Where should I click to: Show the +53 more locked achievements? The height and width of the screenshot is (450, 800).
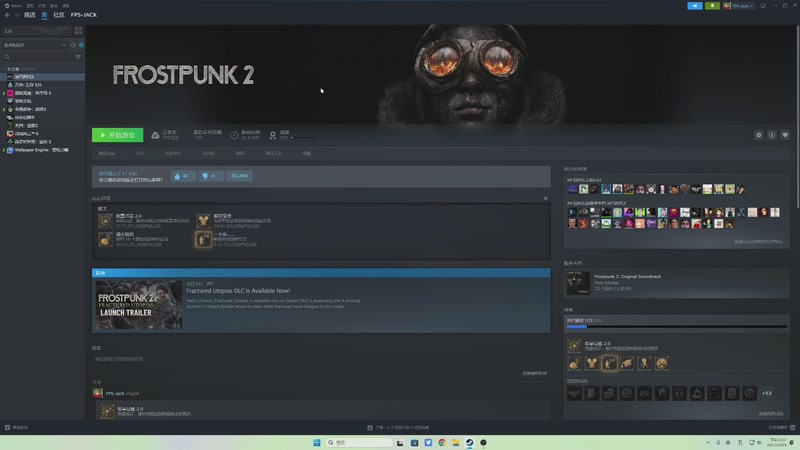767,393
